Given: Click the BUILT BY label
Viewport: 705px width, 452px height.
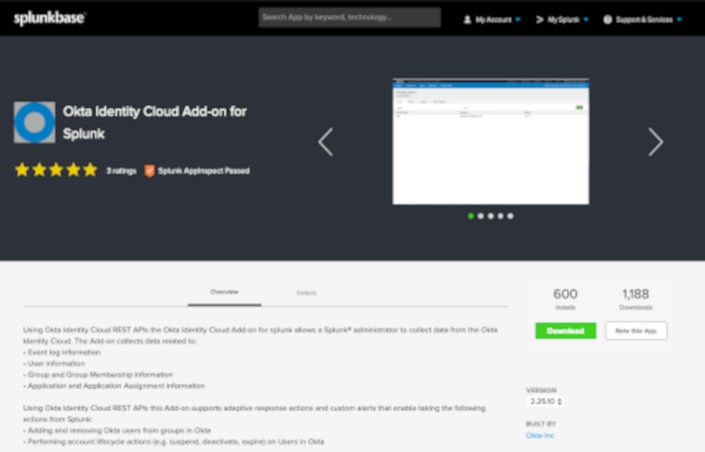Looking at the screenshot, I should [x=540, y=424].
